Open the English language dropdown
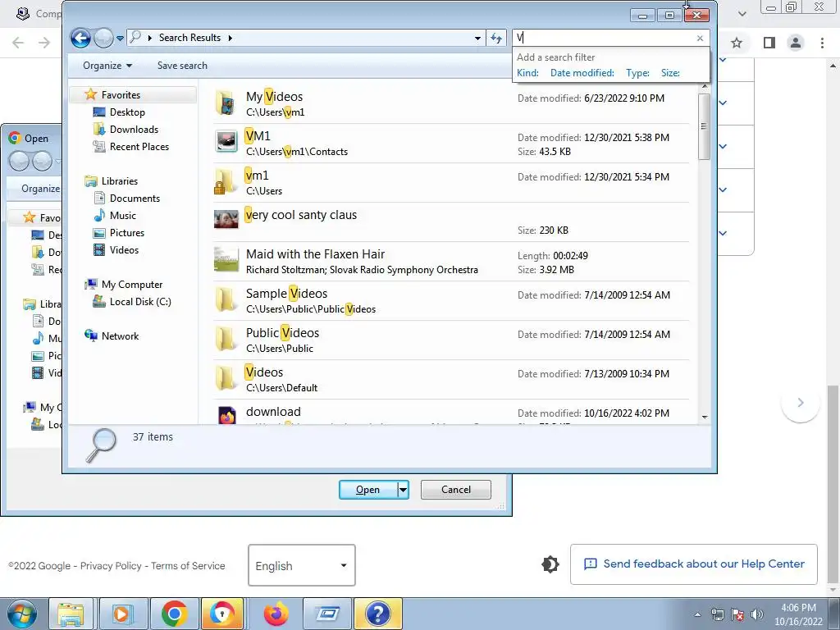The height and width of the screenshot is (630, 840). [302, 565]
